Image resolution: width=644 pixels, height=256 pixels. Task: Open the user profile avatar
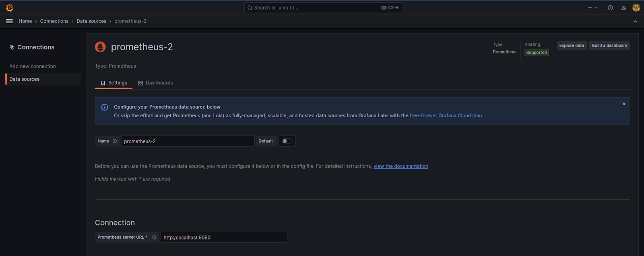pyautogui.click(x=636, y=8)
